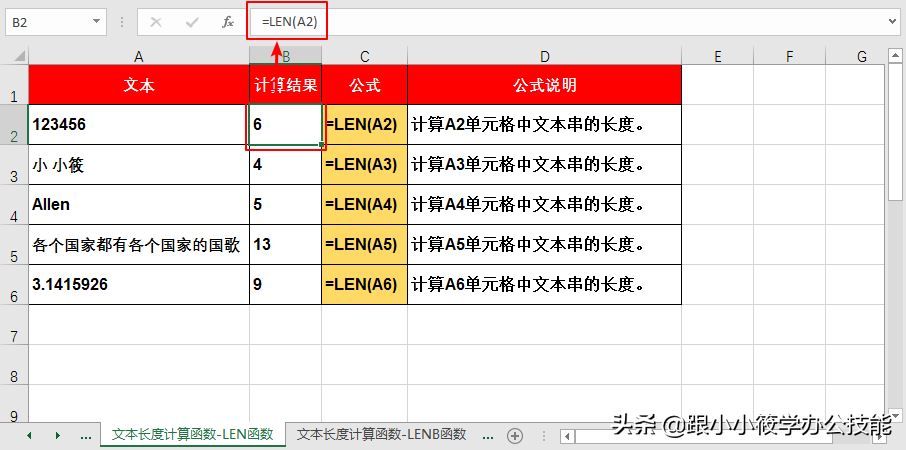Click vertical scrollbar up arrow
906x450 pixels.
point(896,56)
